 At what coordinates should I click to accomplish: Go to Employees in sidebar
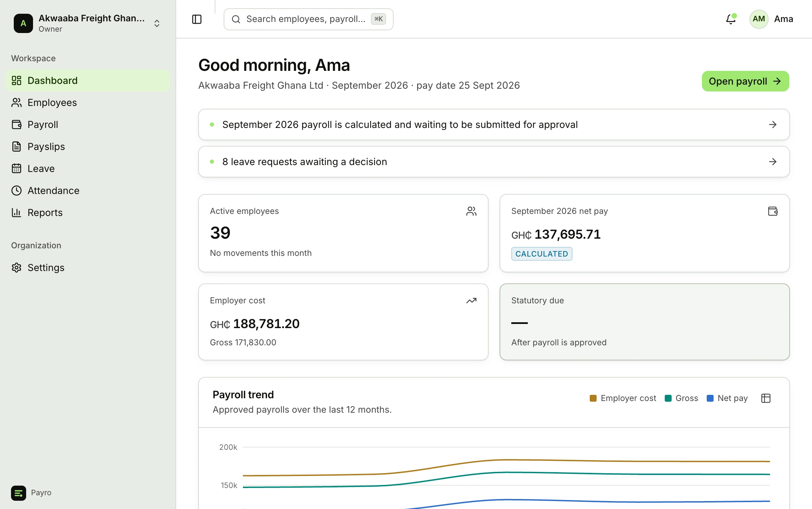coord(88,102)
